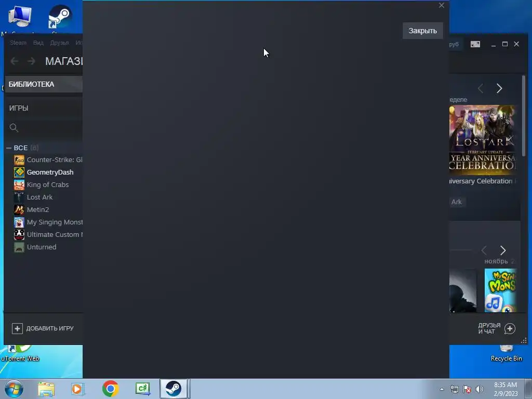Toggle Steam Big Picture mode icon
The height and width of the screenshot is (399, 532).
point(475,44)
